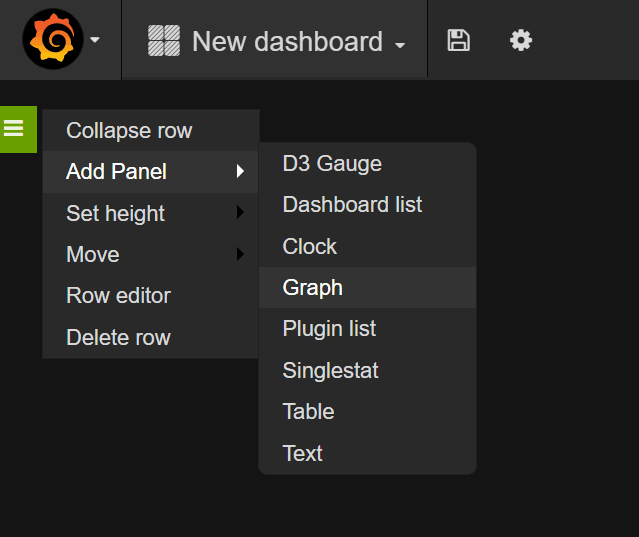Click the green row menu handle
The width and height of the screenshot is (639, 537).
[x=18, y=130]
